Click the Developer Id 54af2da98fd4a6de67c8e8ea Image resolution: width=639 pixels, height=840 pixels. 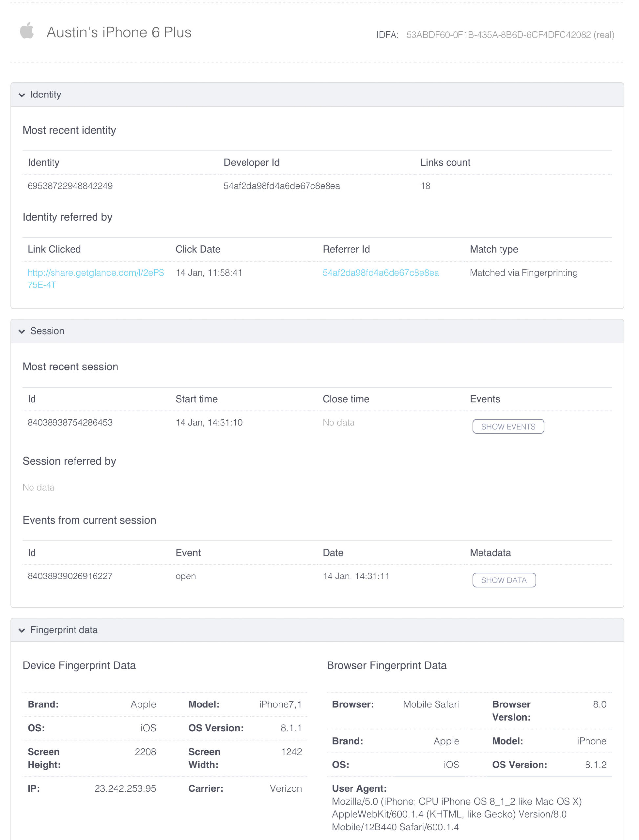tap(282, 186)
